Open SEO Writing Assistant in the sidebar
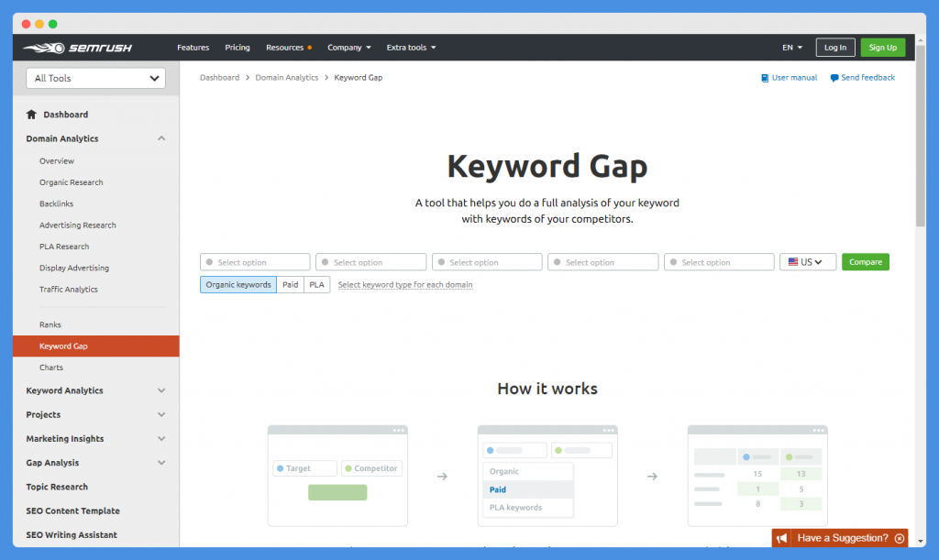The height and width of the screenshot is (560, 939). (72, 535)
